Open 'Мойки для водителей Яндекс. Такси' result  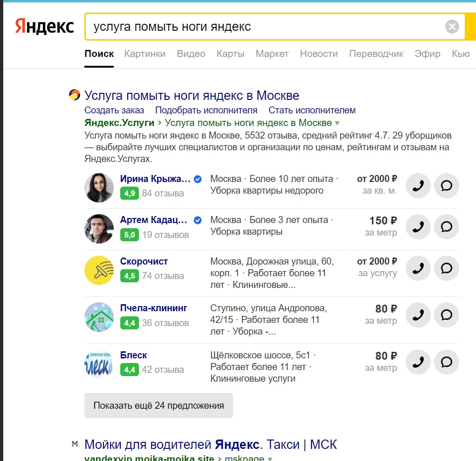[x=210, y=444]
